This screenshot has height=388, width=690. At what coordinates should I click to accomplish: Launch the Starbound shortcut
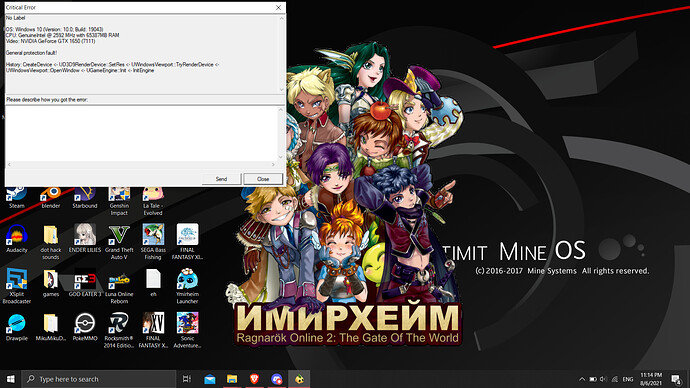pyautogui.click(x=85, y=198)
